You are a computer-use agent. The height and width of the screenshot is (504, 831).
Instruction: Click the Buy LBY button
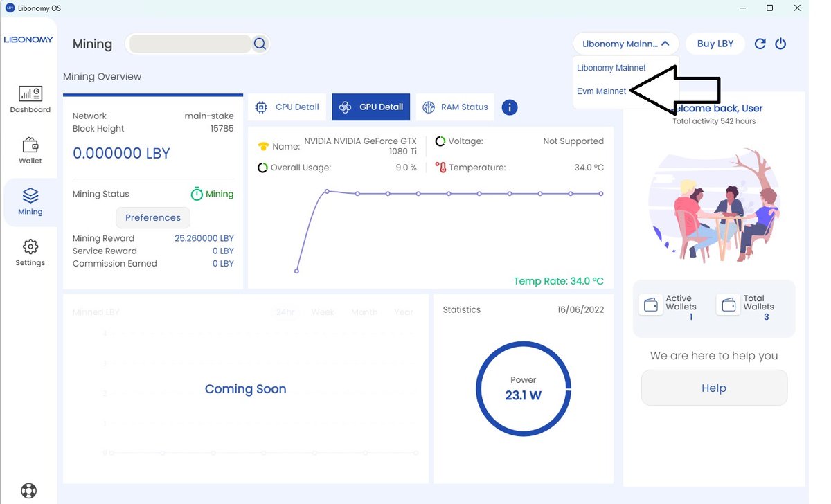click(715, 44)
